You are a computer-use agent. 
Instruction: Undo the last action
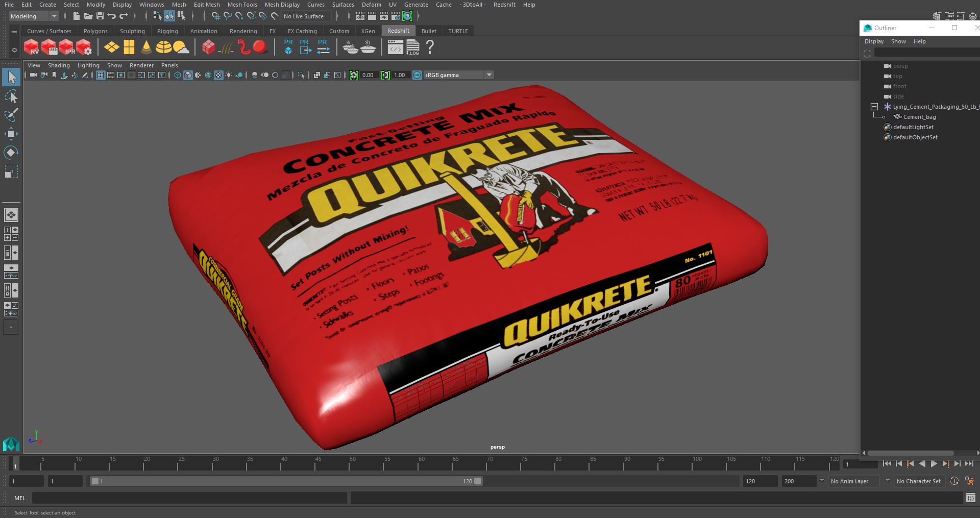[x=112, y=16]
